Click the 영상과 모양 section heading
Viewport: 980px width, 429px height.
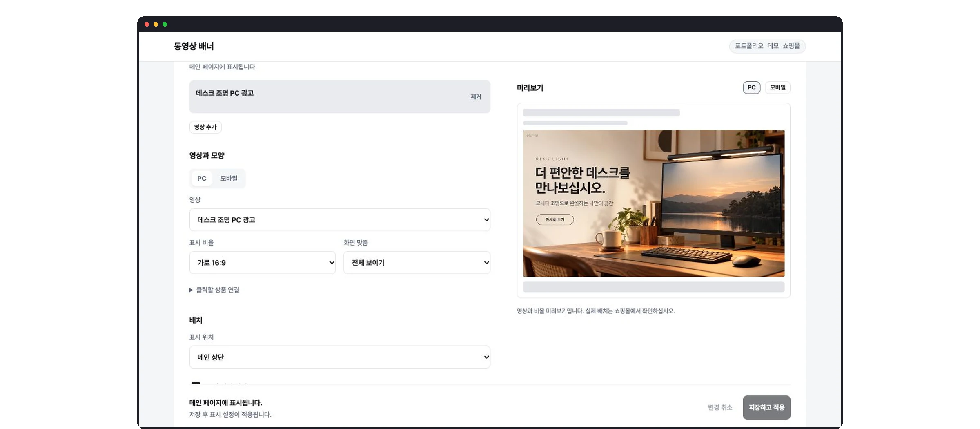207,155
